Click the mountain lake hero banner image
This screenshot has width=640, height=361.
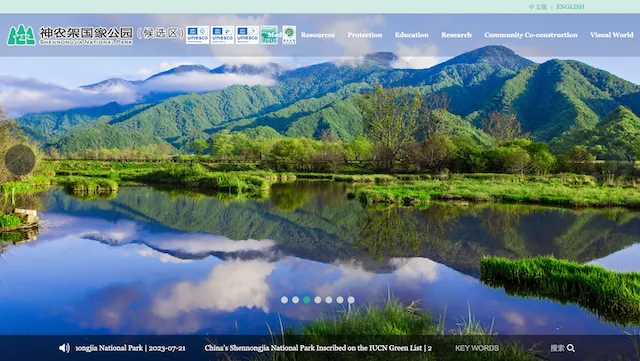(x=320, y=188)
